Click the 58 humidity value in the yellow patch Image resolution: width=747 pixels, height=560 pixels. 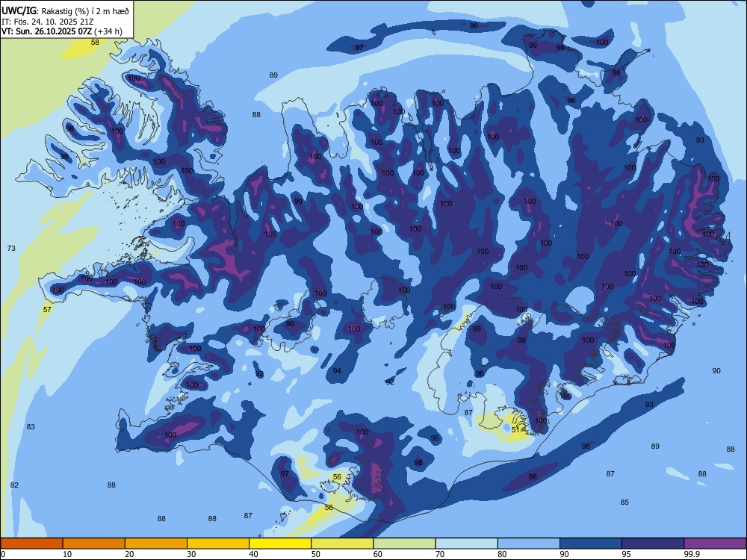point(95,43)
